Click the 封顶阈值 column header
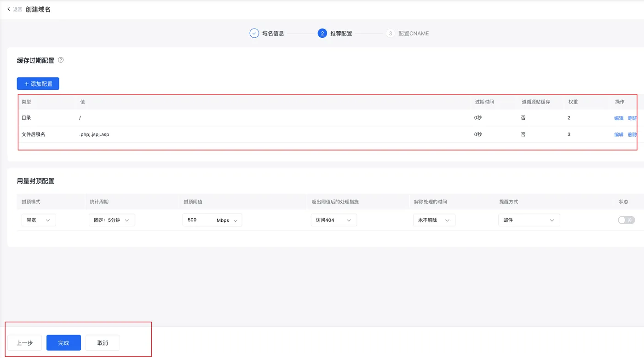Screen dimensions: 644x358 pos(193,202)
